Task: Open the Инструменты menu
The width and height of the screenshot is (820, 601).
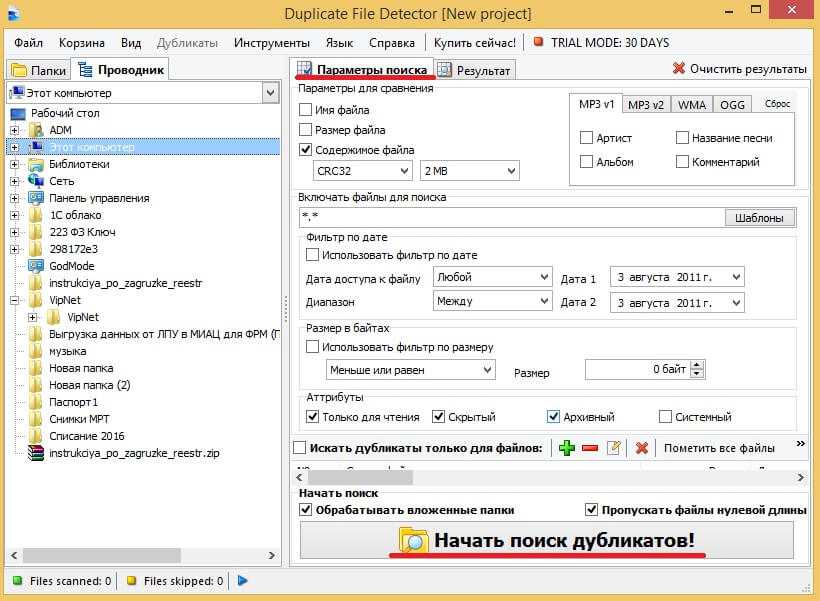Action: coord(271,43)
